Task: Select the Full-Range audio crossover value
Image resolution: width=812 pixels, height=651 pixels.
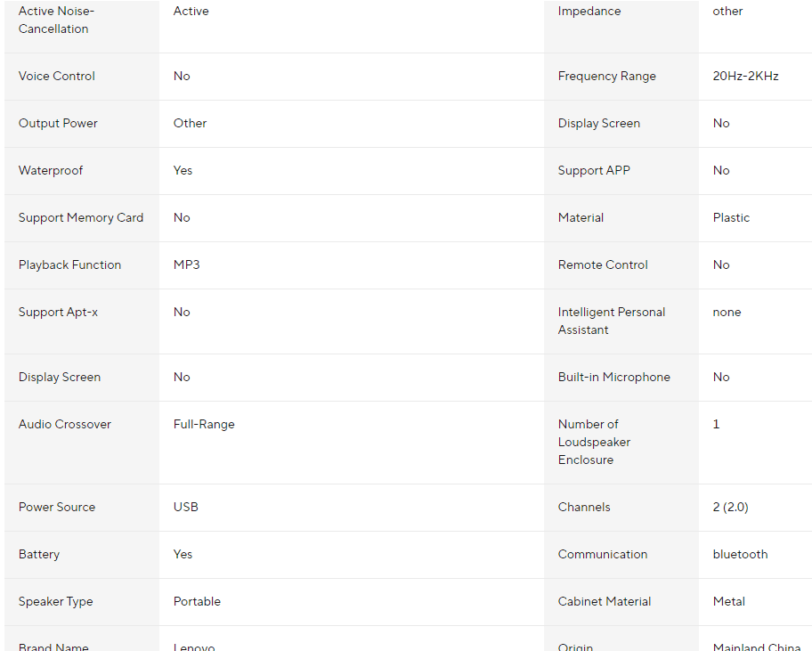Action: pos(204,424)
